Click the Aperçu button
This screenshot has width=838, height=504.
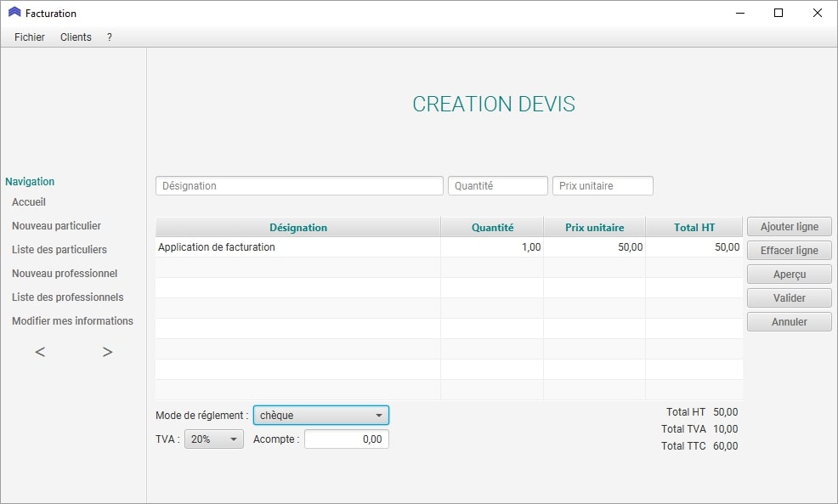789,275
